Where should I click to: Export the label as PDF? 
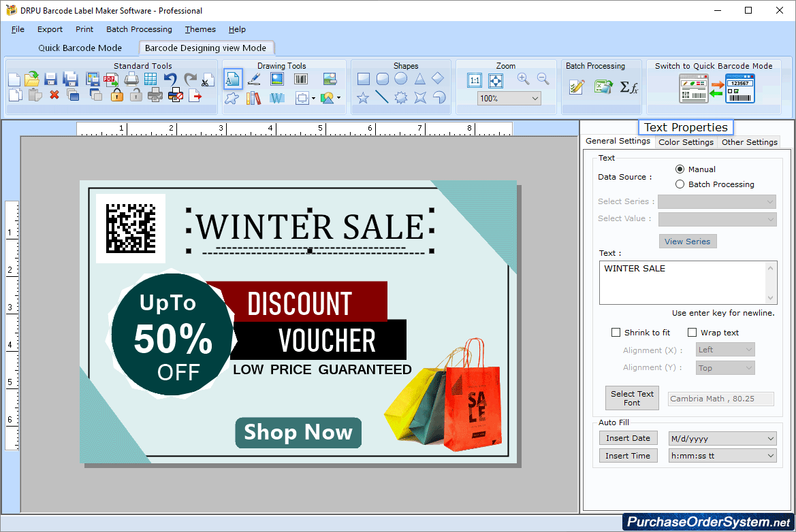pos(110,79)
